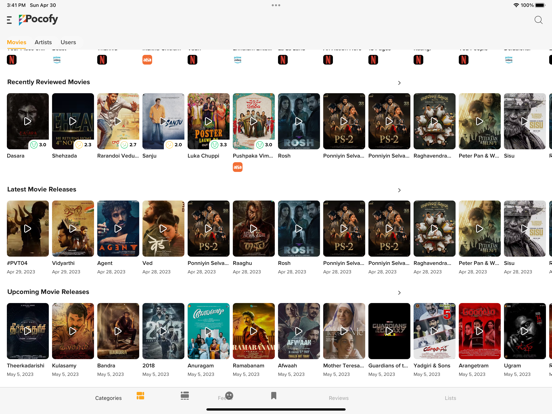The height and width of the screenshot is (414, 552).
Task: Open Categories in the bottom bar
Action: pos(108,398)
